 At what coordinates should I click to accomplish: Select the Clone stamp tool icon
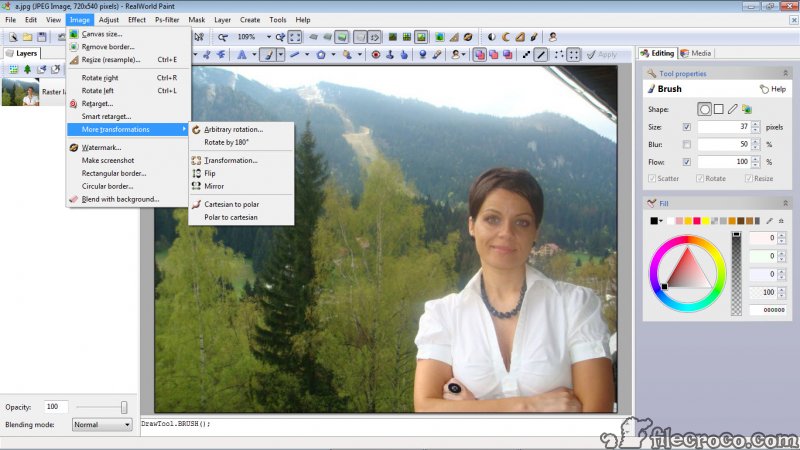click(x=390, y=54)
